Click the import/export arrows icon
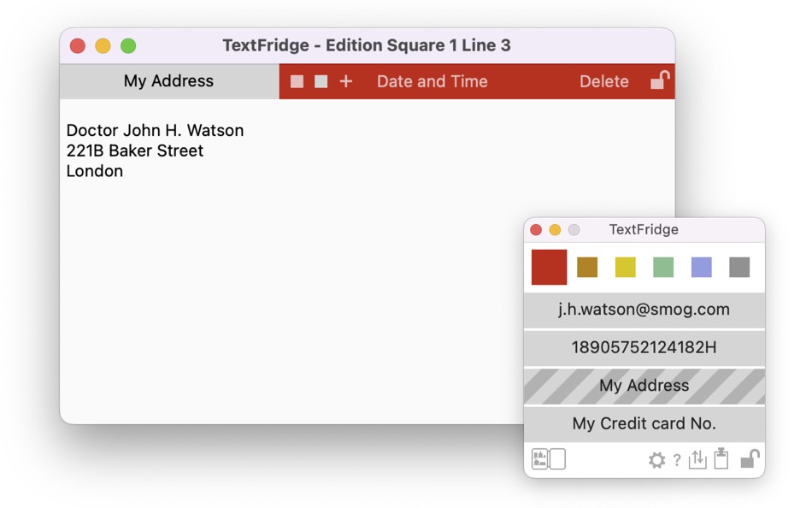The height and width of the screenshot is (508, 812). click(x=697, y=458)
